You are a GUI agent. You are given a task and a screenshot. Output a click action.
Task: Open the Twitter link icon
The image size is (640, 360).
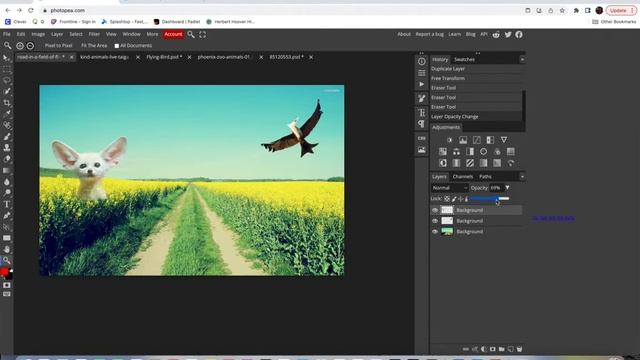(508, 35)
